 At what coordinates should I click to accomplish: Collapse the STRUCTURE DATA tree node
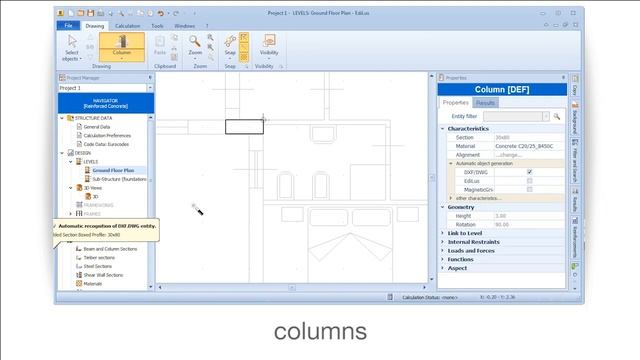62,118
